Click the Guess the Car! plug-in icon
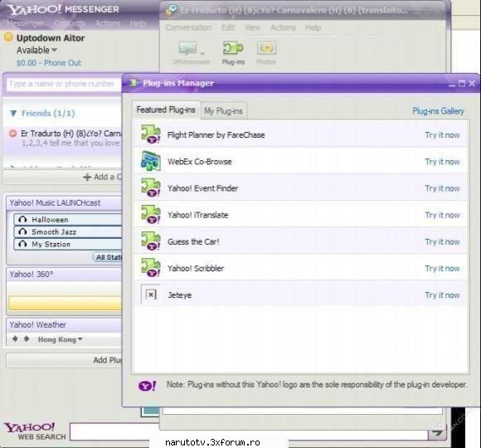The height and width of the screenshot is (448, 481). tap(151, 241)
